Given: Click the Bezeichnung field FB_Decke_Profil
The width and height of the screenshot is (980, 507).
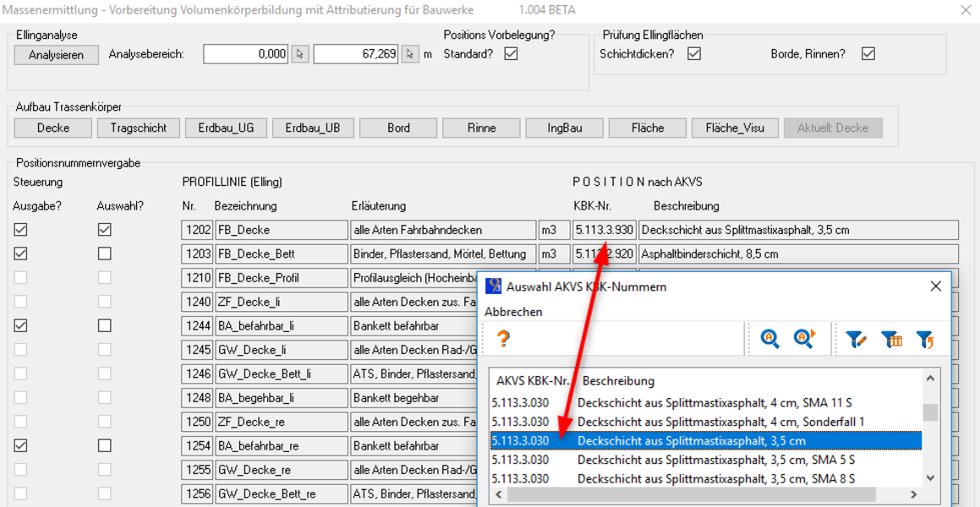Looking at the screenshot, I should pos(282,278).
